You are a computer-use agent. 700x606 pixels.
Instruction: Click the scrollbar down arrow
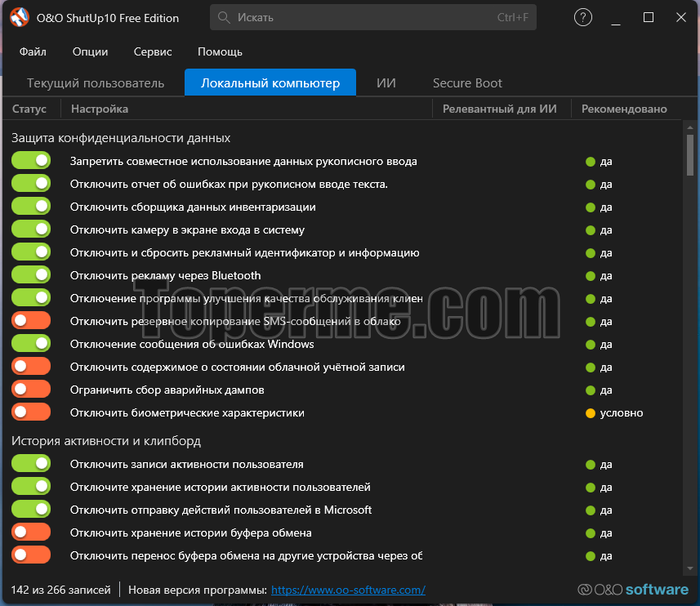click(x=690, y=568)
